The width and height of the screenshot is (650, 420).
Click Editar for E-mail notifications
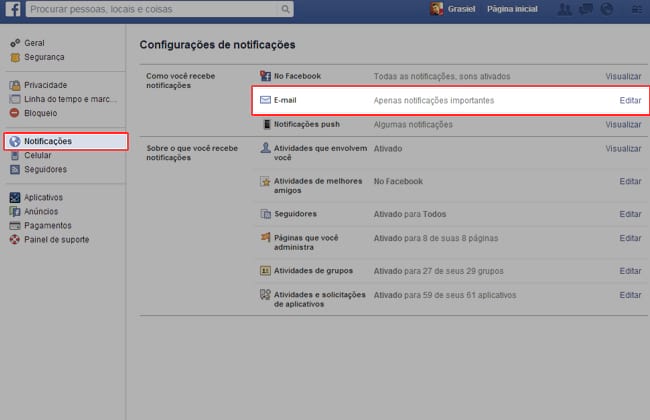tap(630, 100)
